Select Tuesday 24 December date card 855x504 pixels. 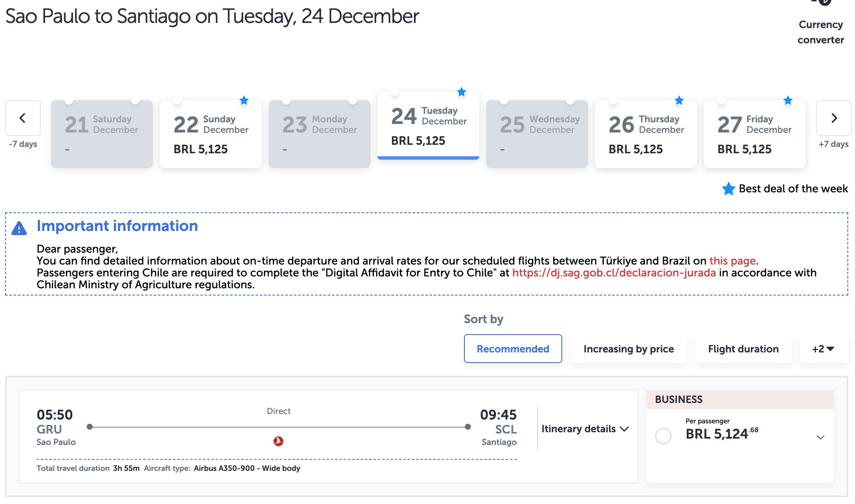[428, 126]
